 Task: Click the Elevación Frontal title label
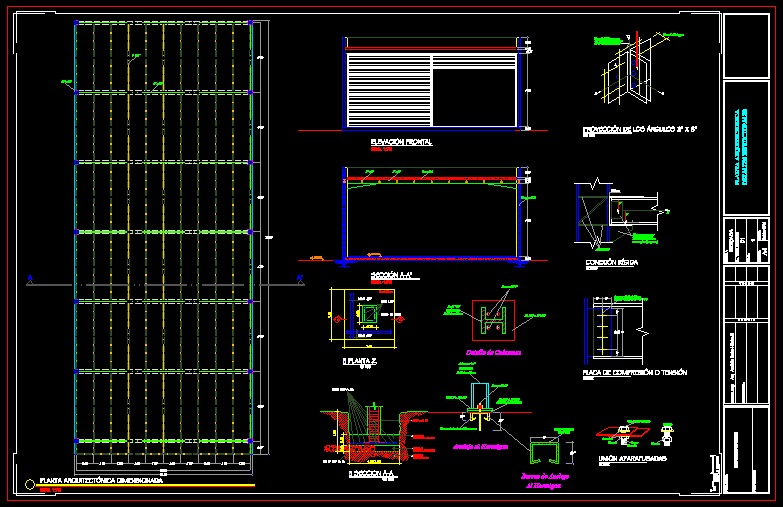click(x=401, y=143)
